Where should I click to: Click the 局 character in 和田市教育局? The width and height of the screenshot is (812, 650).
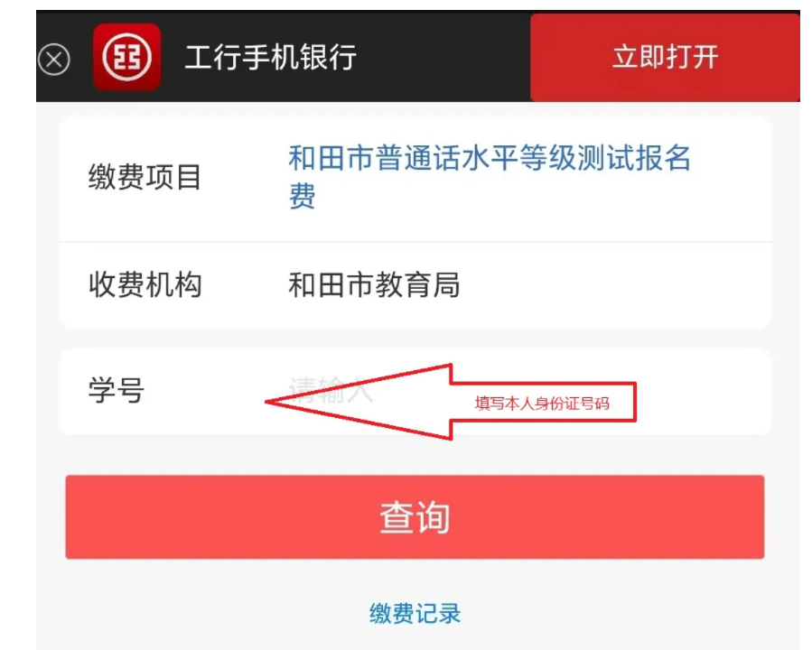[446, 284]
